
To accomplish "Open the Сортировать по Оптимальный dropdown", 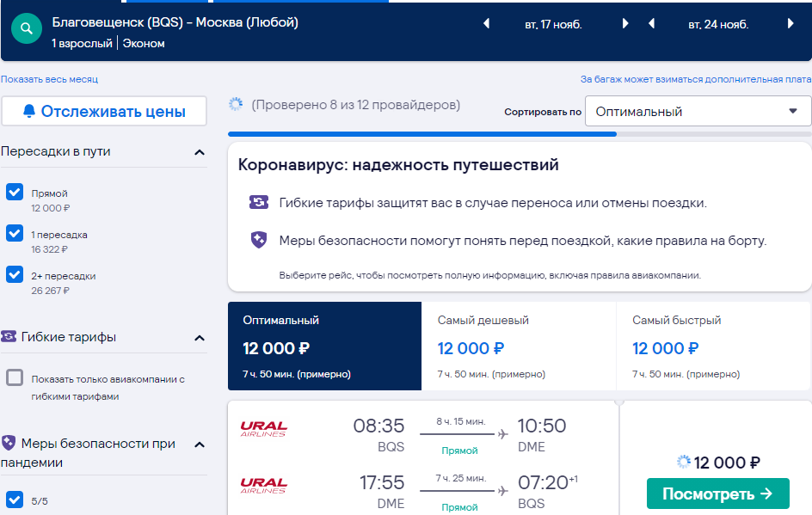I will coord(698,111).
